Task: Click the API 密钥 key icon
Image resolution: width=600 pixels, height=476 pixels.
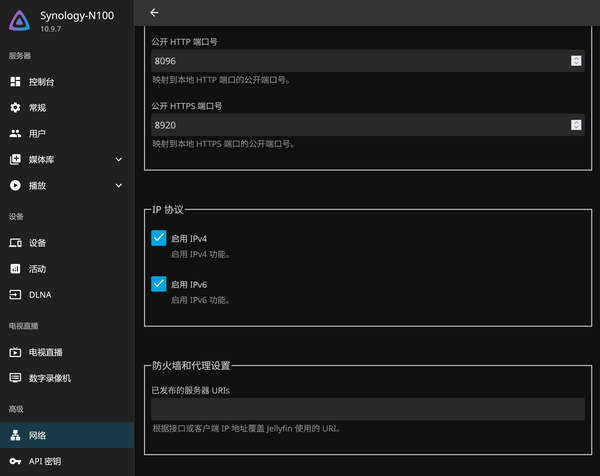Action: (15, 461)
